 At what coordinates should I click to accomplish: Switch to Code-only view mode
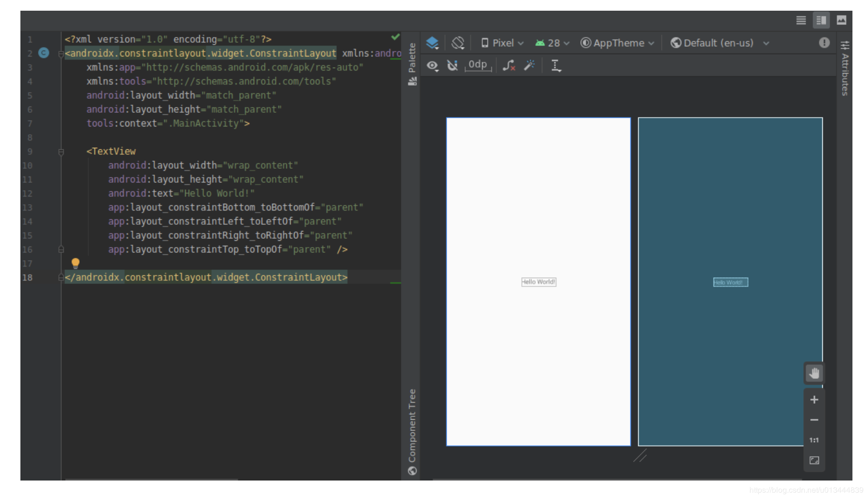[x=801, y=20]
